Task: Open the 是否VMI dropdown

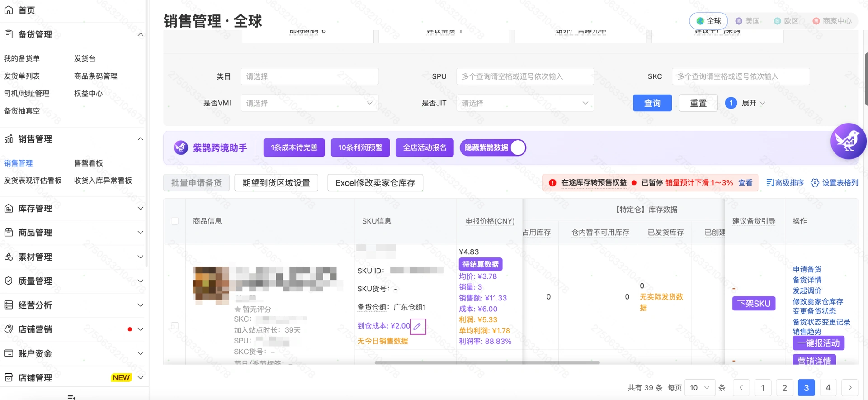Action: tap(310, 103)
